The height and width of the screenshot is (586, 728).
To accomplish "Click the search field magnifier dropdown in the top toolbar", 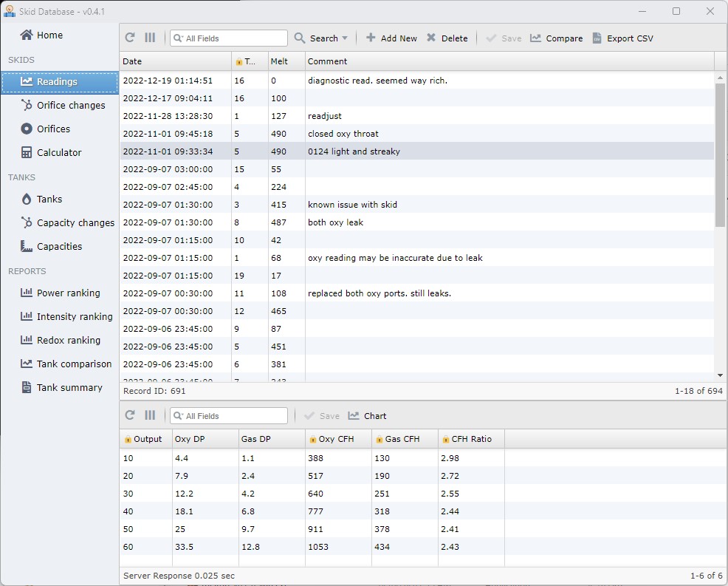I will point(178,38).
